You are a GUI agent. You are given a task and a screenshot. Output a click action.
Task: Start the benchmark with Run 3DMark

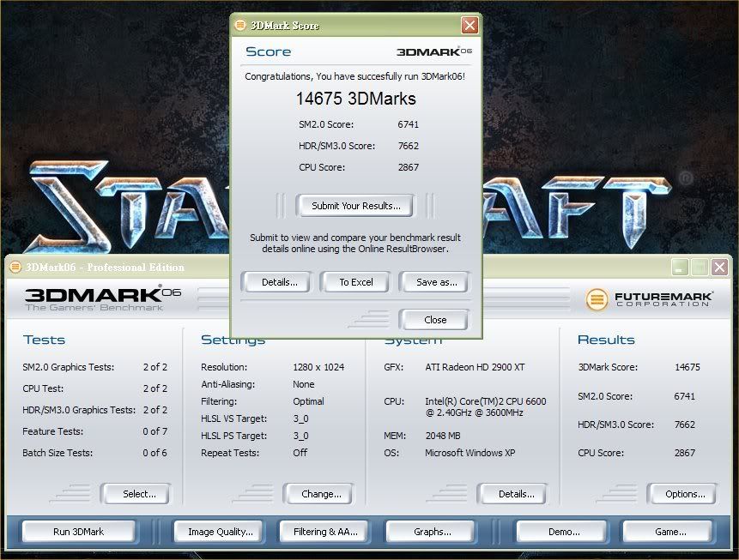79,532
